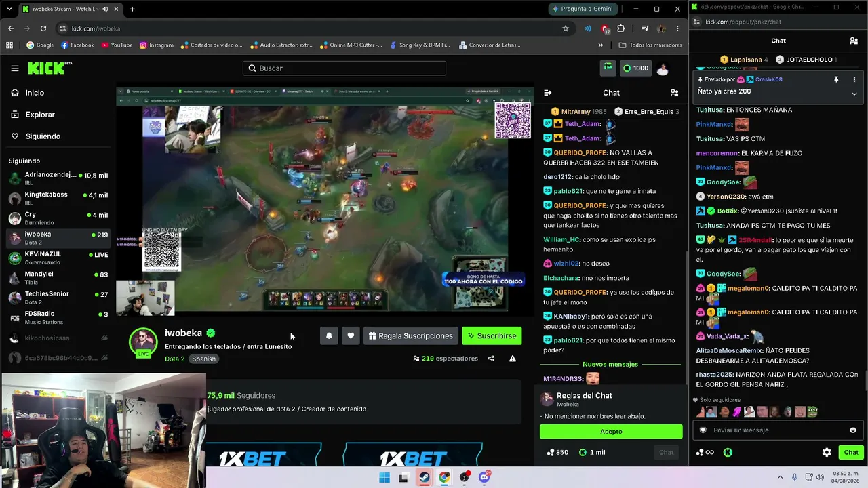This screenshot has height=488, width=868.
Task: Click the notification bell for iwobeka
Action: 329,335
